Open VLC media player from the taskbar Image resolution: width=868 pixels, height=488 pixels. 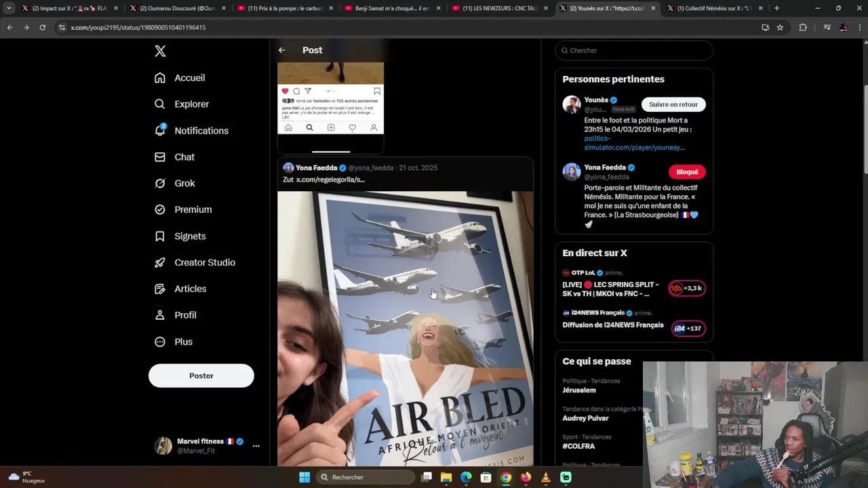coord(546,477)
